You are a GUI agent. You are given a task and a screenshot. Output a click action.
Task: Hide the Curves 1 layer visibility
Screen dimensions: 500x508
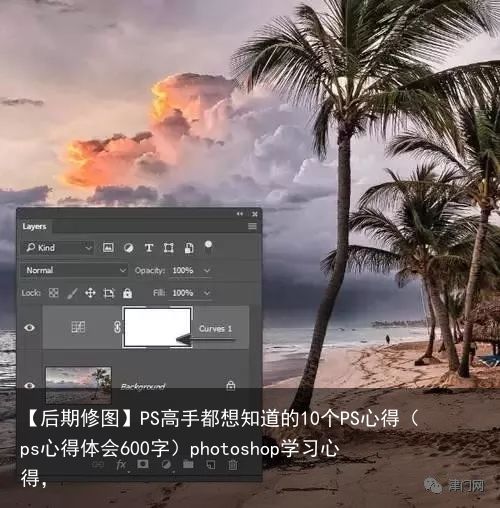point(29,328)
